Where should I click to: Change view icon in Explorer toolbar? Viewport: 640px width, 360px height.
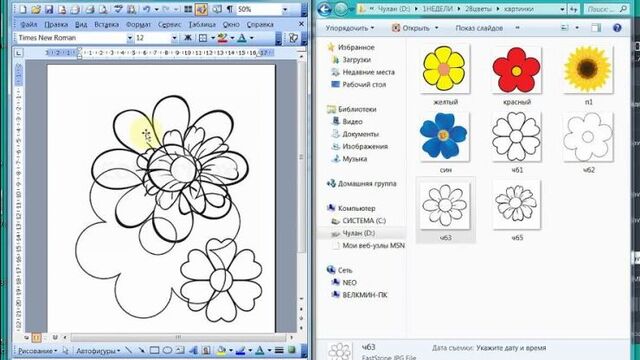tap(565, 28)
